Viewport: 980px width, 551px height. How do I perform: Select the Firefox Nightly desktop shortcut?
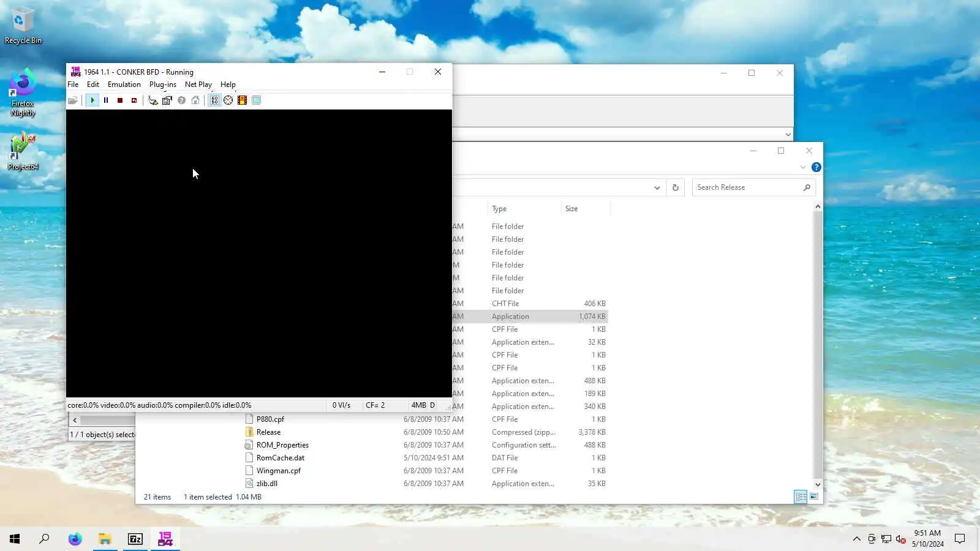point(23,93)
